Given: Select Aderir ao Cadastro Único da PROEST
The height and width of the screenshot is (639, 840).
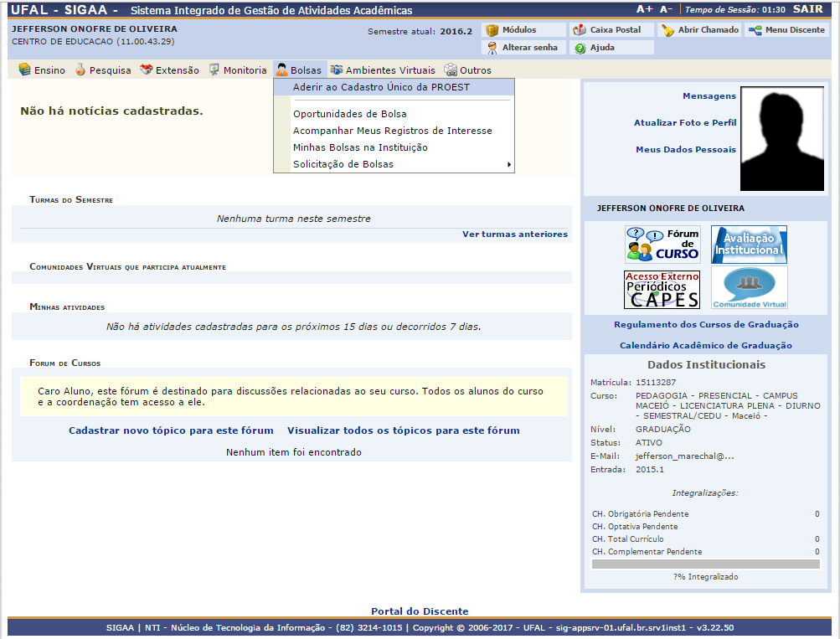Looking at the screenshot, I should 381,87.
